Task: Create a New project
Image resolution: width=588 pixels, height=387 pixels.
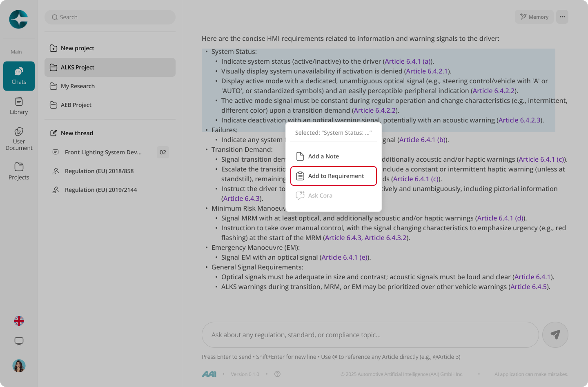Action: pyautogui.click(x=110, y=48)
